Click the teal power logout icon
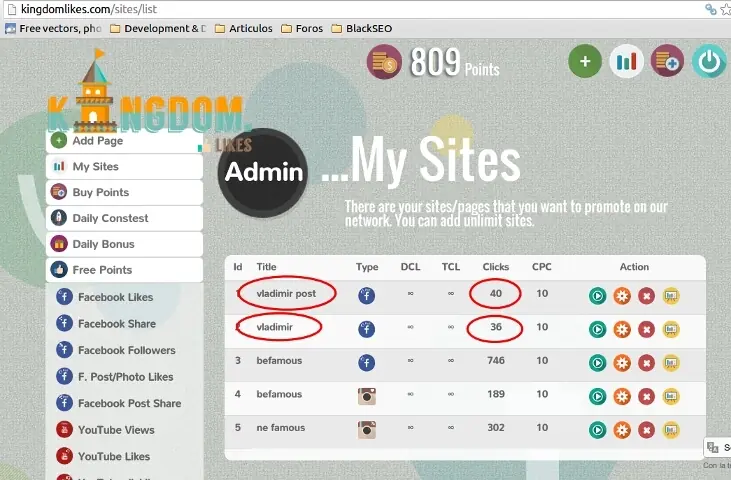The image size is (731, 480). [709, 61]
